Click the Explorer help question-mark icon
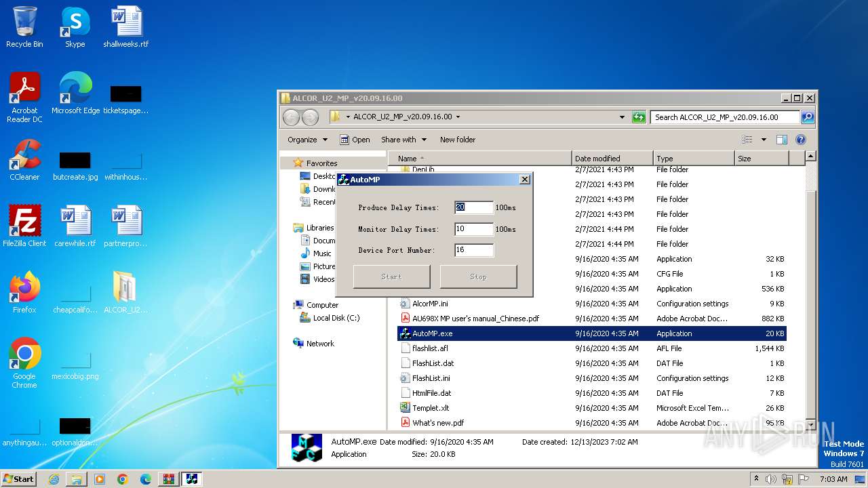The image size is (868, 488). (x=800, y=140)
